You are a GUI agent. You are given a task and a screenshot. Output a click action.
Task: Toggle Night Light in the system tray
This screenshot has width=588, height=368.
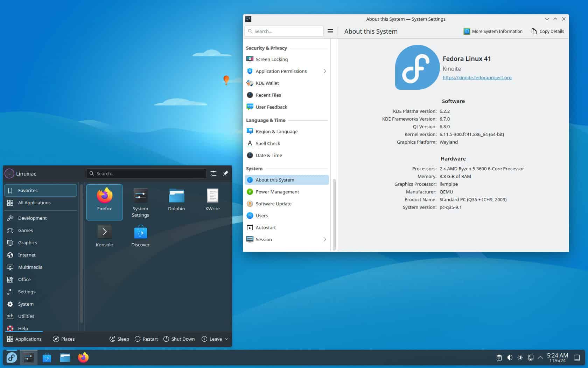click(520, 357)
